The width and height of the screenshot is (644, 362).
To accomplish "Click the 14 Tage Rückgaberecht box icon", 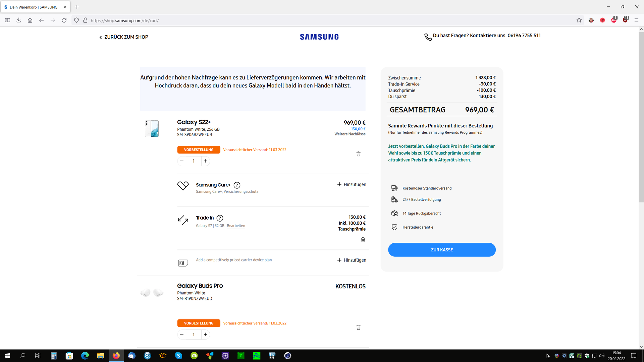I will (394, 214).
